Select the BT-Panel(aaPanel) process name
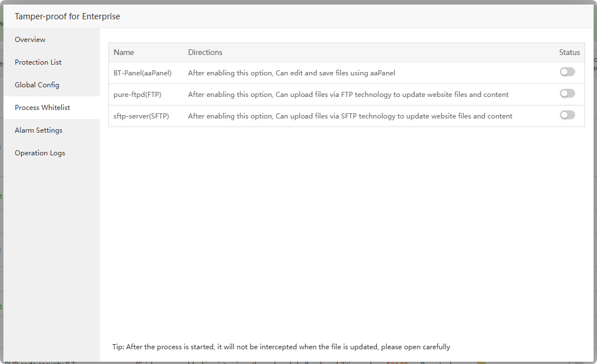Screen dimensions: 597x364 click(x=142, y=73)
